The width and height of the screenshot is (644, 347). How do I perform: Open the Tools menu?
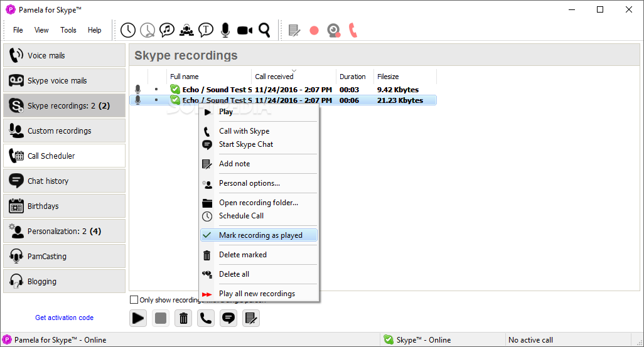(68, 30)
